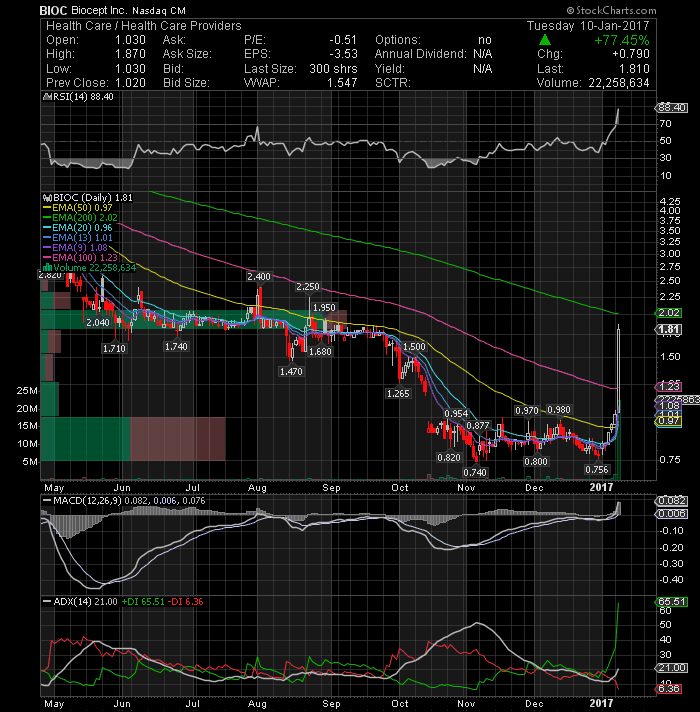Click the 1.470 low price annotation
Screen dimensions: 700x712
tap(291, 371)
